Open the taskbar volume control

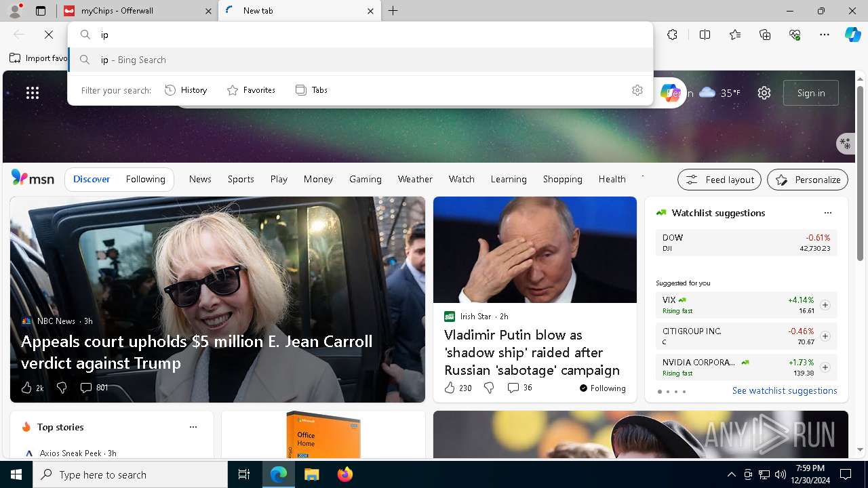click(780, 474)
